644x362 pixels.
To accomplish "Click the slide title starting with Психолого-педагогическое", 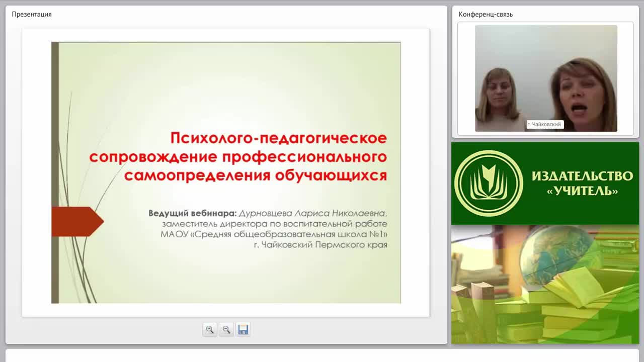I will coord(238,156).
